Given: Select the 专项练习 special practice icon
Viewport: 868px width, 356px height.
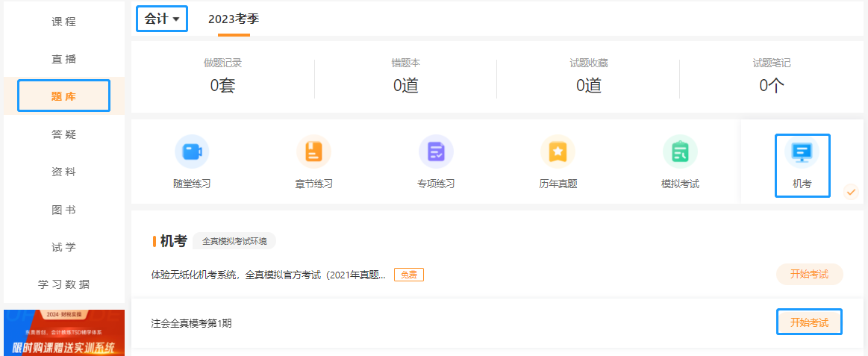Looking at the screenshot, I should pos(436,152).
